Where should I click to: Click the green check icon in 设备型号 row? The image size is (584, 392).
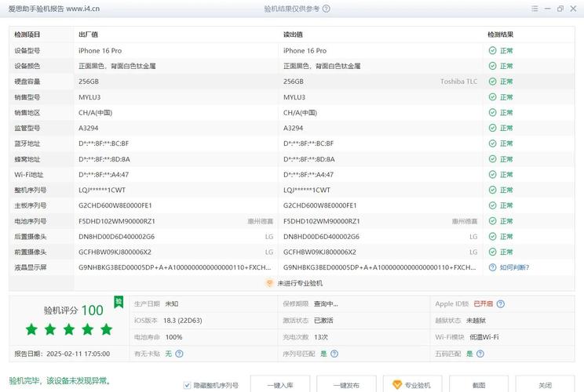[x=492, y=51]
